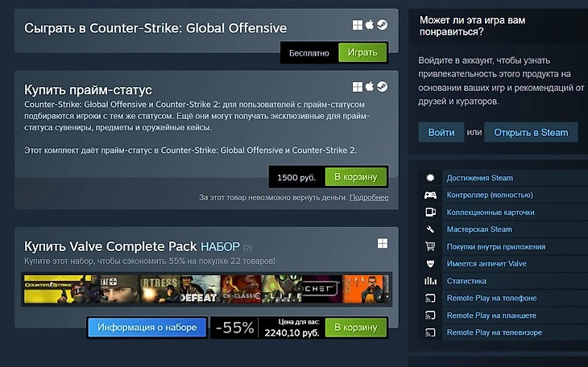Click the trading cards icon

(x=430, y=212)
